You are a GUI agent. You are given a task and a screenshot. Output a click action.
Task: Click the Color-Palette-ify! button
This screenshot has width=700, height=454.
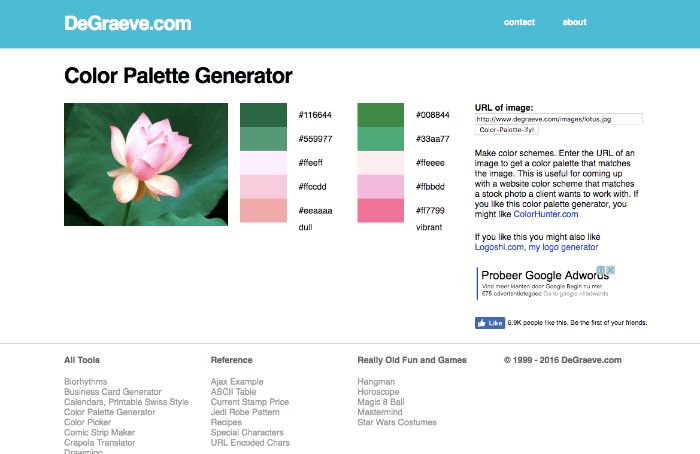[507, 130]
